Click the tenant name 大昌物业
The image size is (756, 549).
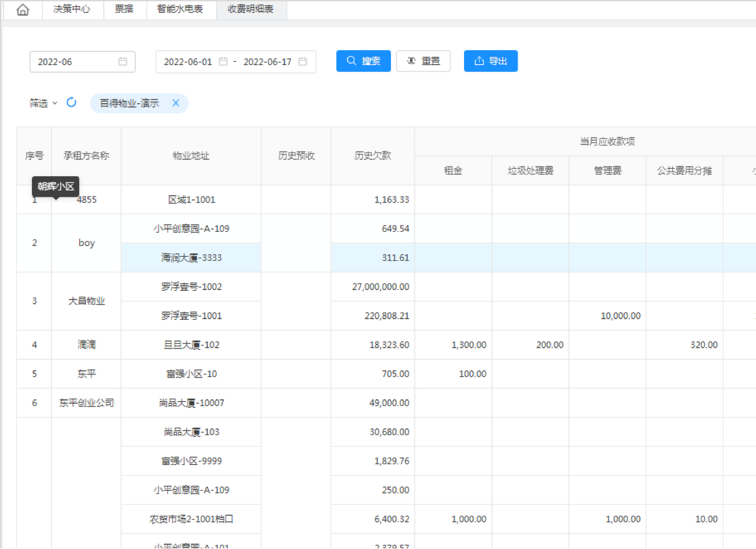coord(86,301)
